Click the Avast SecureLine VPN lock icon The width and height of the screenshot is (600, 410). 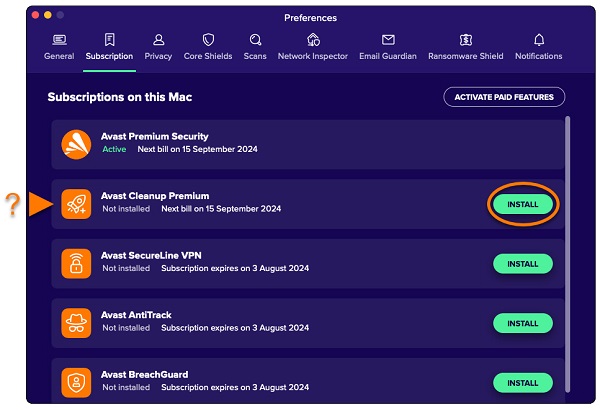point(77,264)
